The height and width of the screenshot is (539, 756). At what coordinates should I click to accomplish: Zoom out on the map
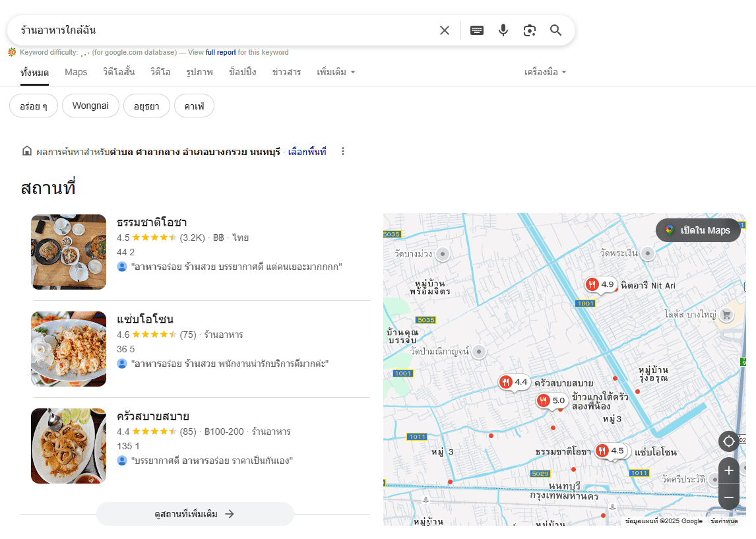729,497
